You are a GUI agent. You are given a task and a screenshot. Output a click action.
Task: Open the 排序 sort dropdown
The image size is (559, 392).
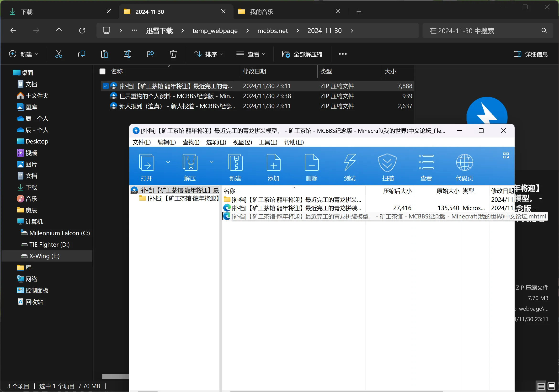(208, 54)
